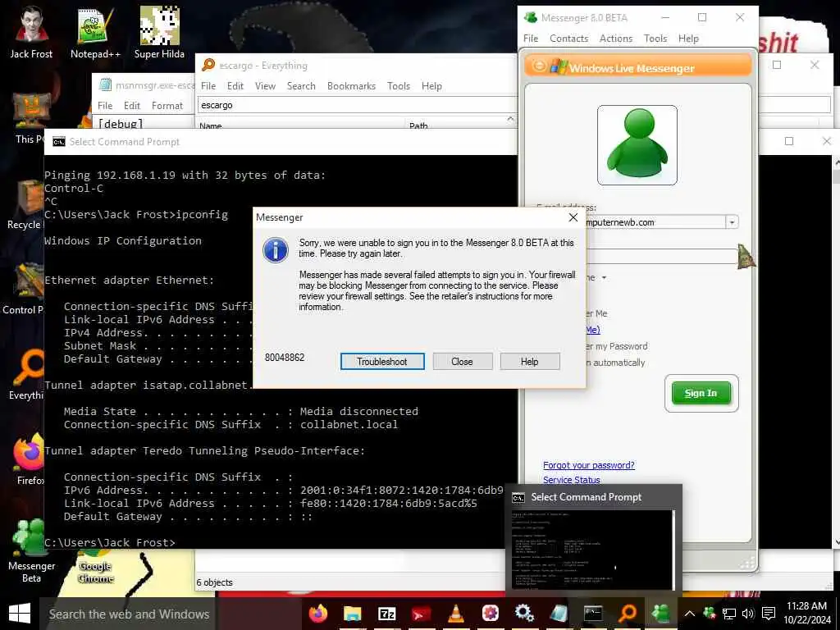Open Messenger Help menu
Screen dimensions: 840x630
(x=688, y=39)
